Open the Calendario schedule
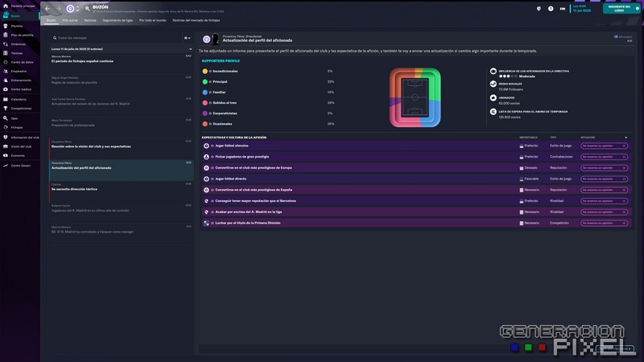Viewport: 644px width, 362px height. tap(19, 99)
